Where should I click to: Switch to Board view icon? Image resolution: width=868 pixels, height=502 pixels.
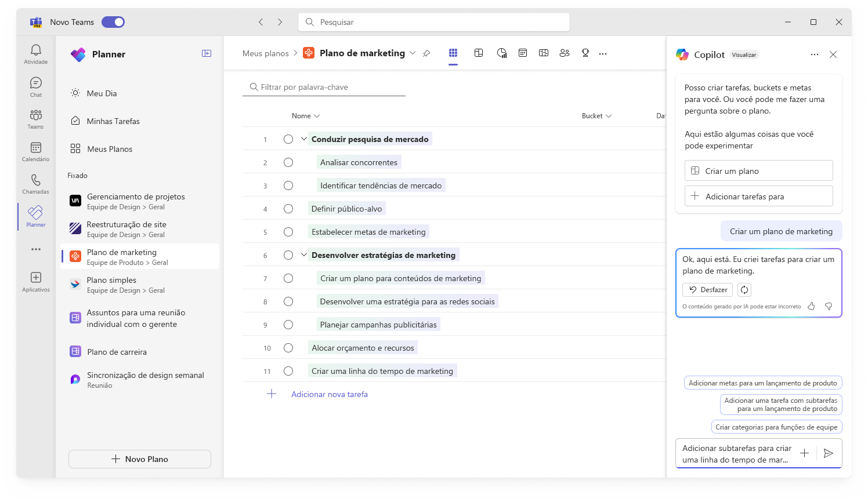click(x=479, y=53)
